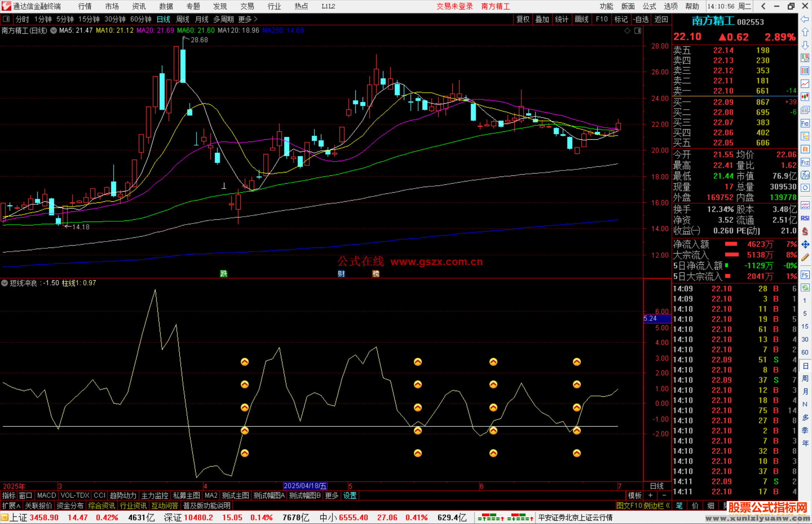The image size is (812, 524).
Task: Select the pencil drawing tool icon
Action: 805,258
